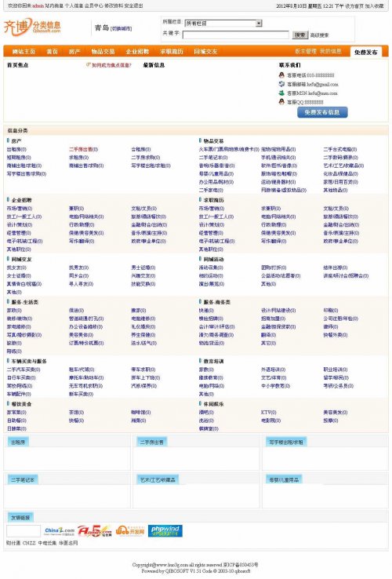Open the 华夏名网 footer link

(x=68, y=543)
